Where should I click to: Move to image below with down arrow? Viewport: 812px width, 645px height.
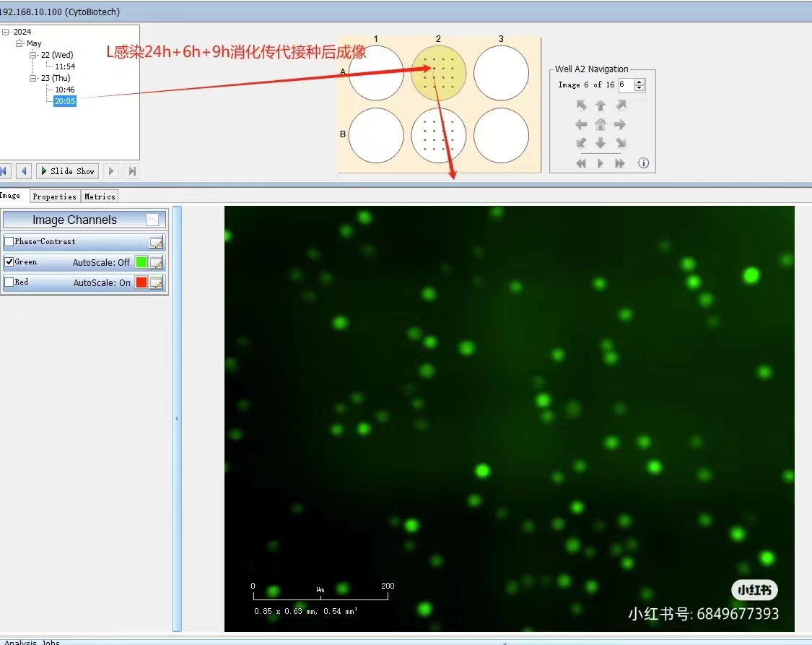[601, 142]
